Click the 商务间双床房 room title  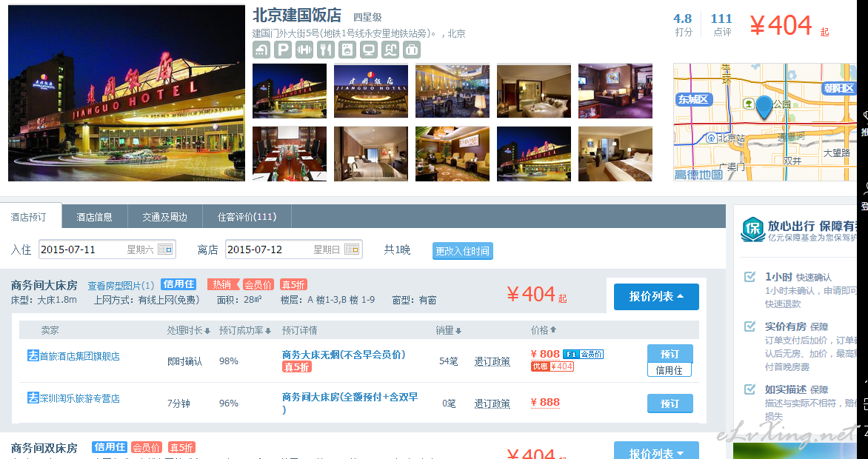(44, 448)
